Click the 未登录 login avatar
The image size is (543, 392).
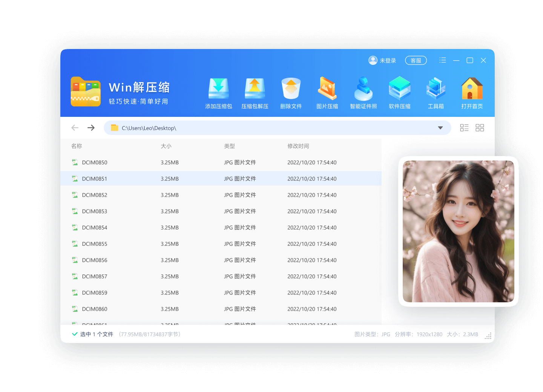click(373, 60)
